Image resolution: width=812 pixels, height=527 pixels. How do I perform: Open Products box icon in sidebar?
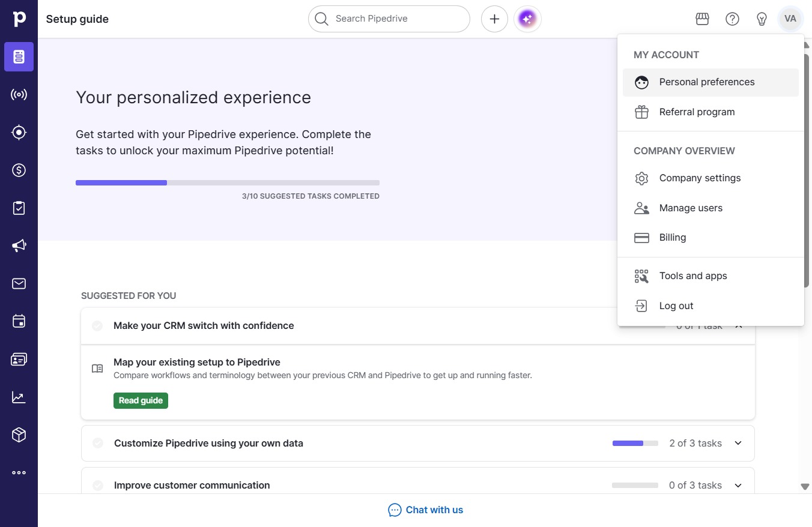(19, 435)
